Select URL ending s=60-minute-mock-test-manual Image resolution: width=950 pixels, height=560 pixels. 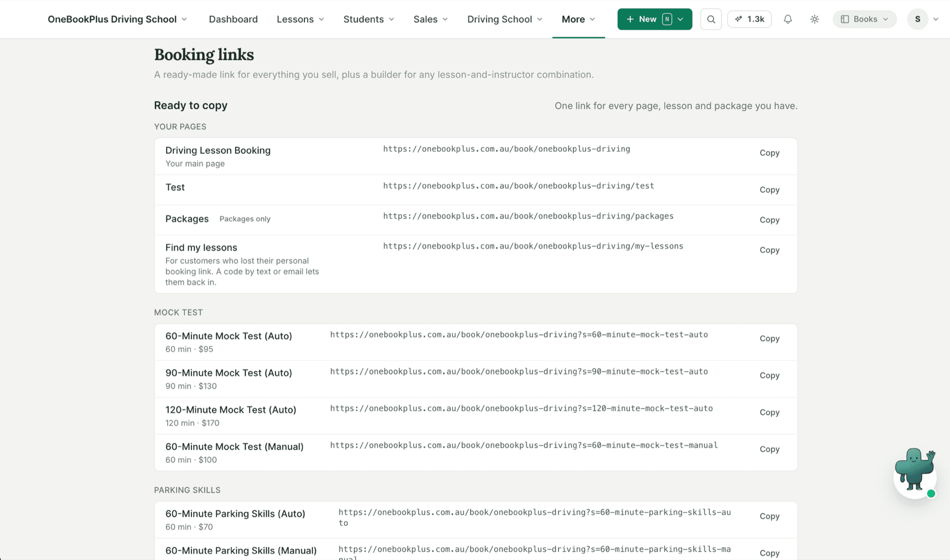coord(524,445)
